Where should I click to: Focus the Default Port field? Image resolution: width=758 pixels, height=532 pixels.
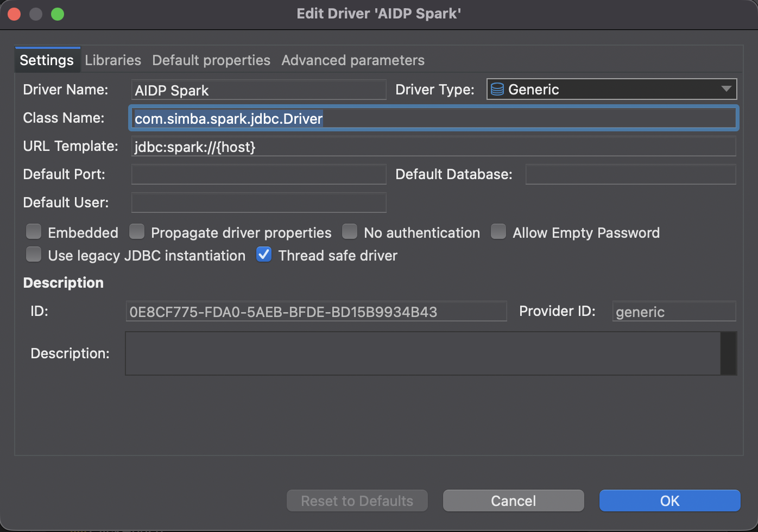click(x=258, y=174)
